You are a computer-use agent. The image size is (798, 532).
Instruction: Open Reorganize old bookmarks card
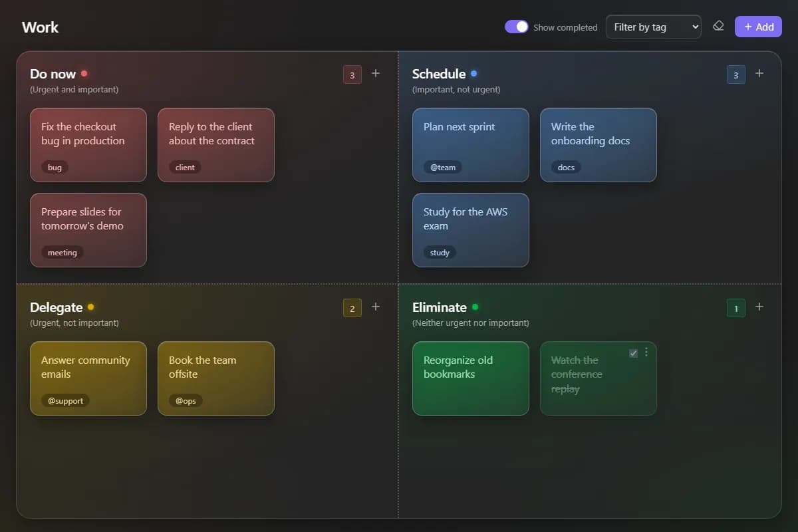(x=471, y=378)
